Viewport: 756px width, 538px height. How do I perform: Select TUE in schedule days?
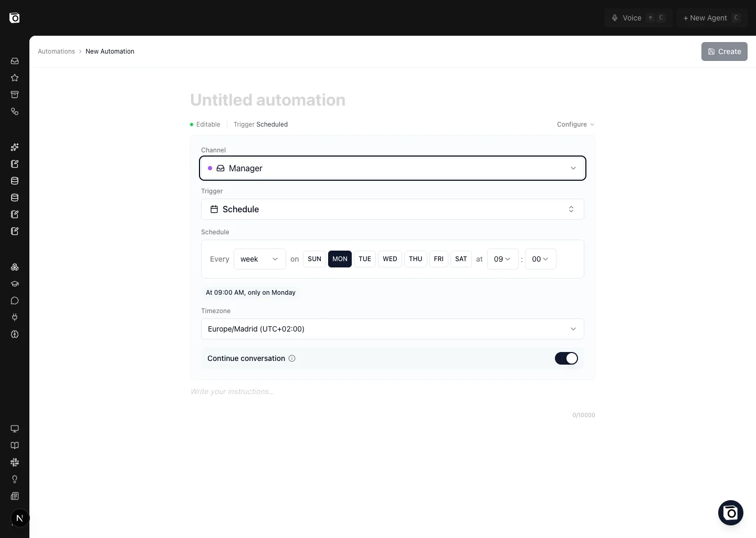pyautogui.click(x=365, y=259)
